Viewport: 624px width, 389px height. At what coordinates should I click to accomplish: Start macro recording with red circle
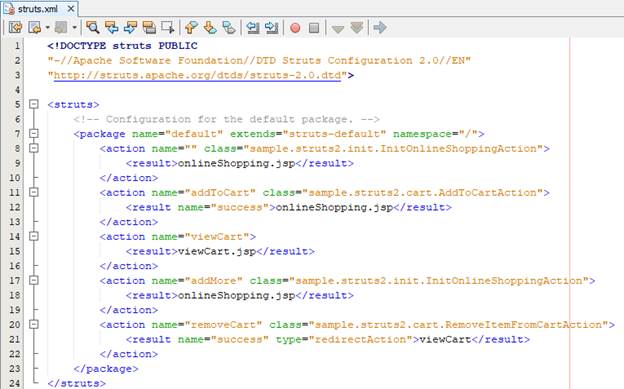(x=295, y=28)
